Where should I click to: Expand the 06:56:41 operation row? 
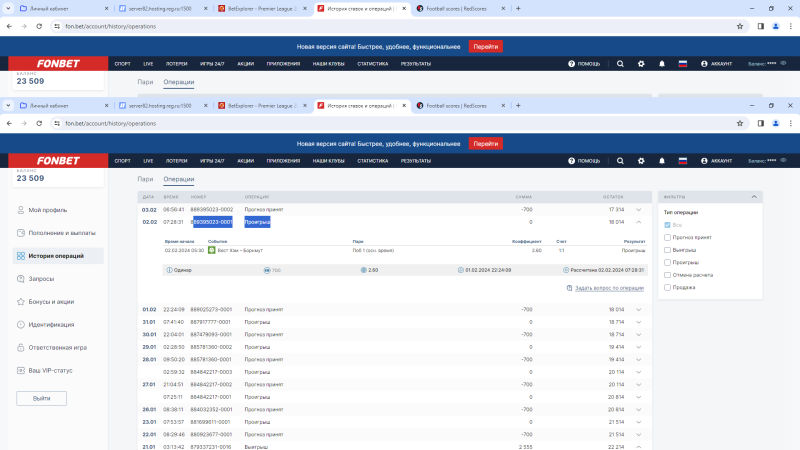point(638,209)
